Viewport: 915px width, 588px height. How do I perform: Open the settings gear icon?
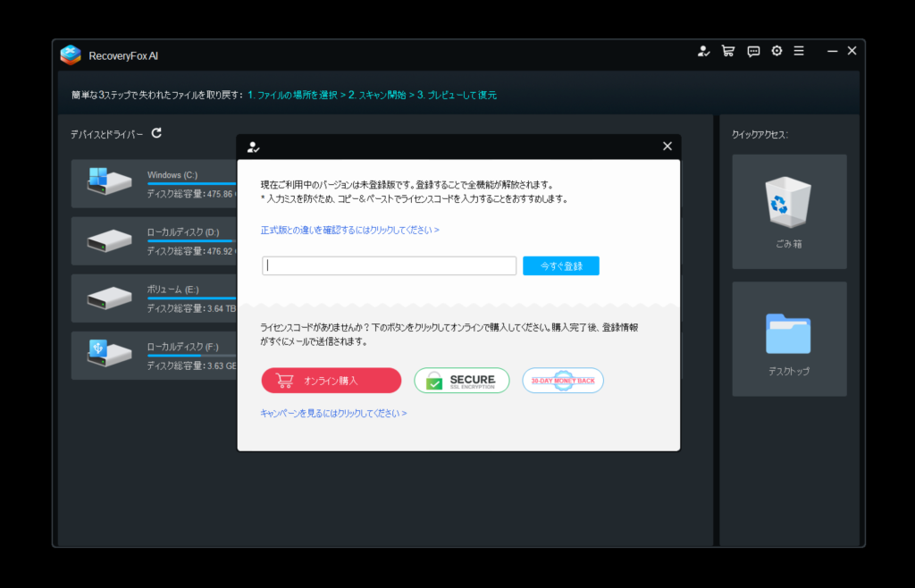[776, 51]
